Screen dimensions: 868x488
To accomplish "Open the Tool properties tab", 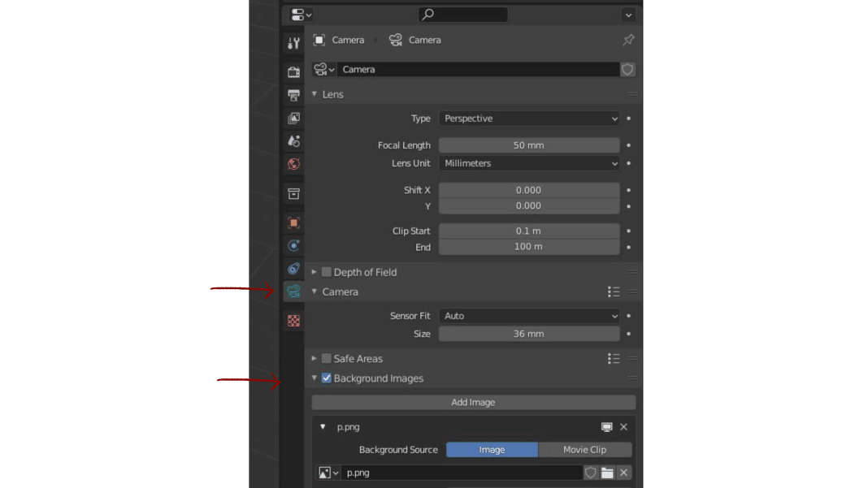I will [x=293, y=43].
